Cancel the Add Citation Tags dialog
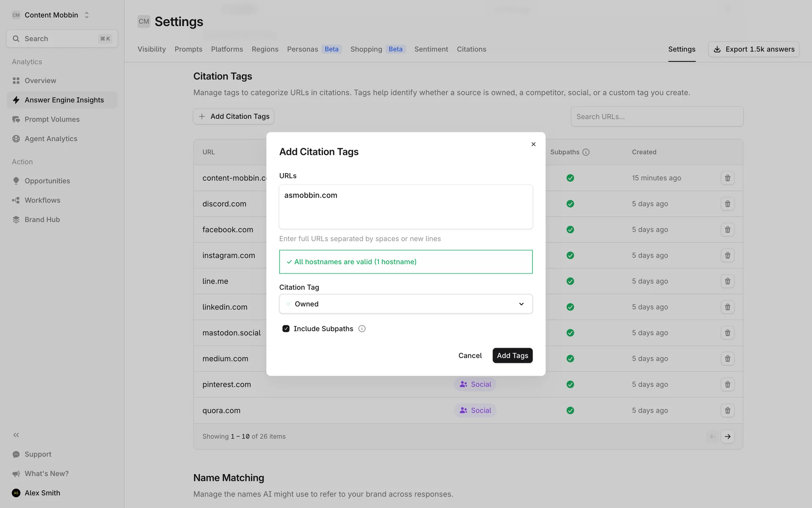 tap(470, 356)
